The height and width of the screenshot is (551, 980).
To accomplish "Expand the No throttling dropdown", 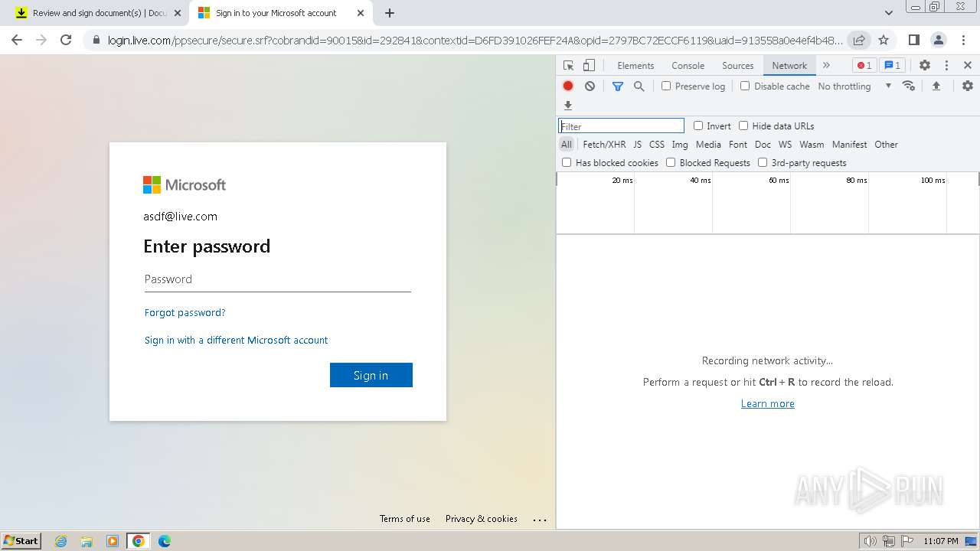I will [x=854, y=86].
